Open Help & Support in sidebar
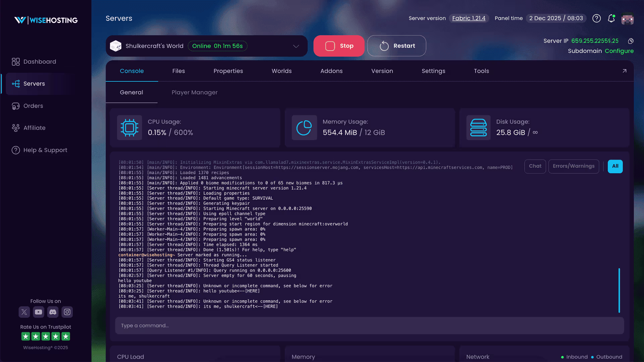Image resolution: width=644 pixels, height=362 pixels. (x=40, y=150)
